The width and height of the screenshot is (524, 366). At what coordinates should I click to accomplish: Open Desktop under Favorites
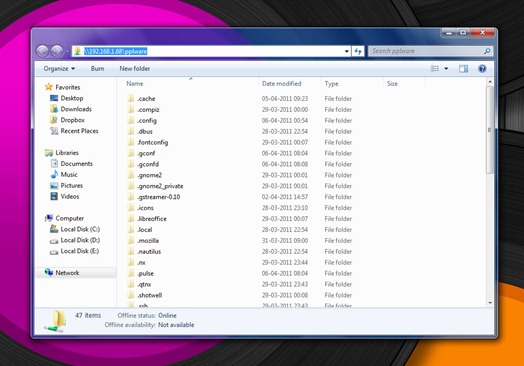tap(72, 98)
